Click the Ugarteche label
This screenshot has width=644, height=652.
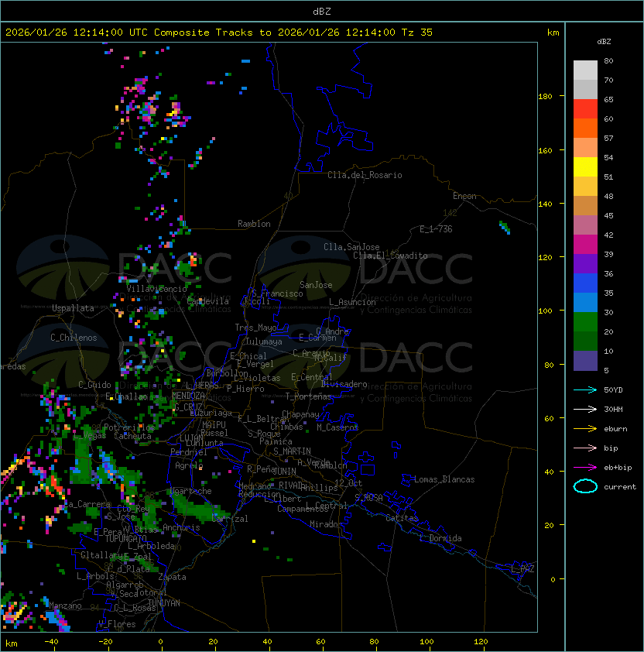(191, 491)
